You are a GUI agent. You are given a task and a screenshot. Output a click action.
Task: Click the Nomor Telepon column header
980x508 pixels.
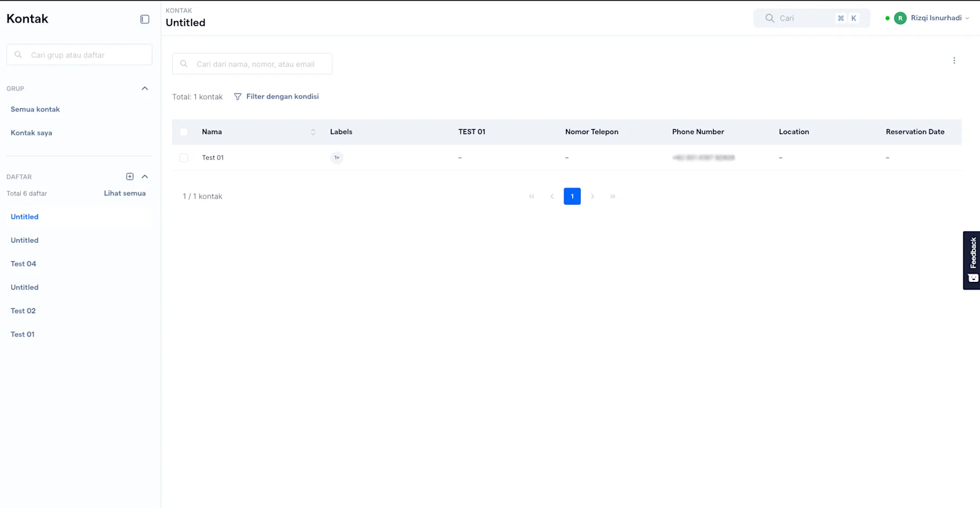(592, 132)
